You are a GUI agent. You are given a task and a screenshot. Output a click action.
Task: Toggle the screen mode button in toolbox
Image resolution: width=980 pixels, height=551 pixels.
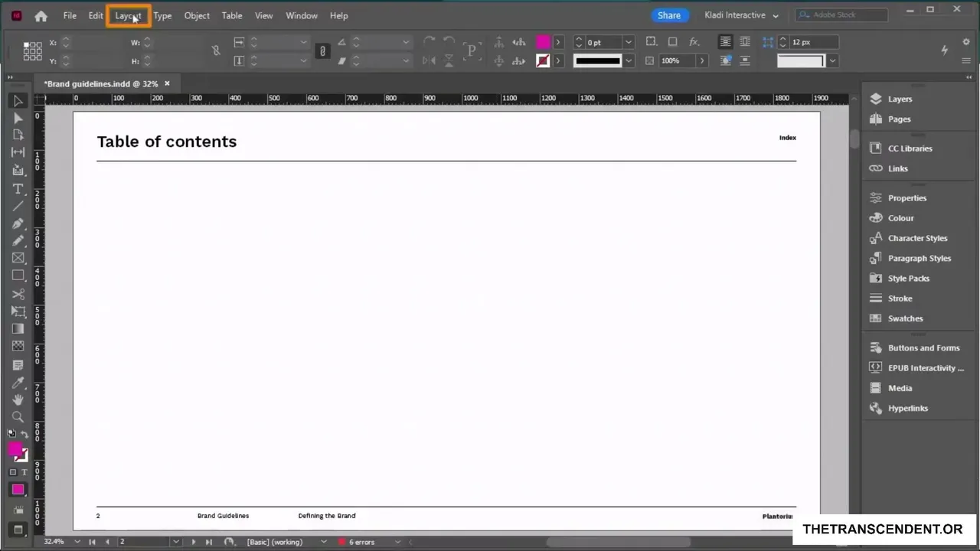18,530
